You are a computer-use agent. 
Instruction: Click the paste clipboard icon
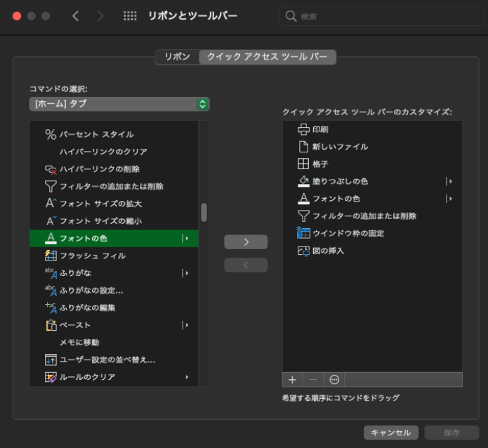(x=51, y=325)
